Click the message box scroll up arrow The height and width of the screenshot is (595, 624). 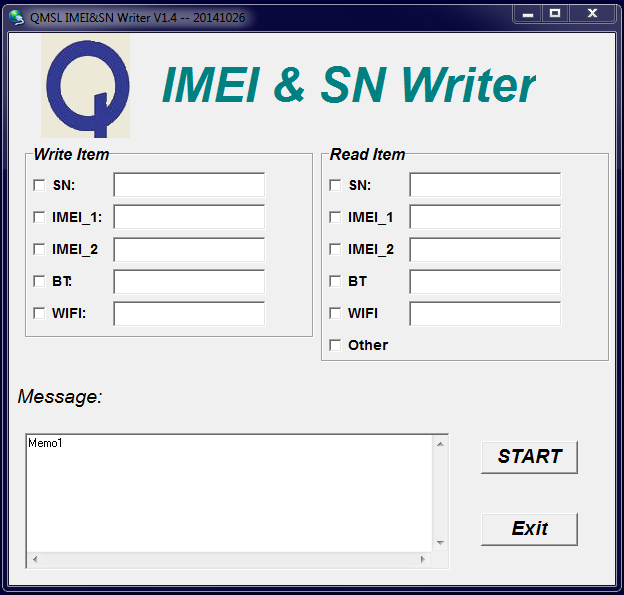440,444
